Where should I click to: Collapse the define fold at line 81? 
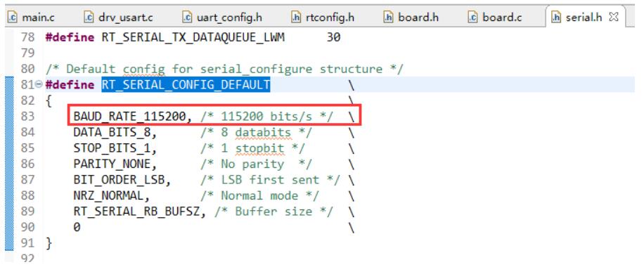[39, 84]
